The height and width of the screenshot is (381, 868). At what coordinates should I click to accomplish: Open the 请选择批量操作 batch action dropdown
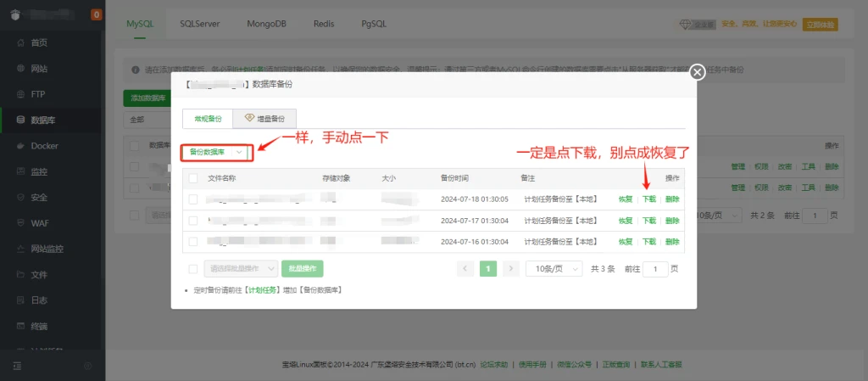click(241, 268)
